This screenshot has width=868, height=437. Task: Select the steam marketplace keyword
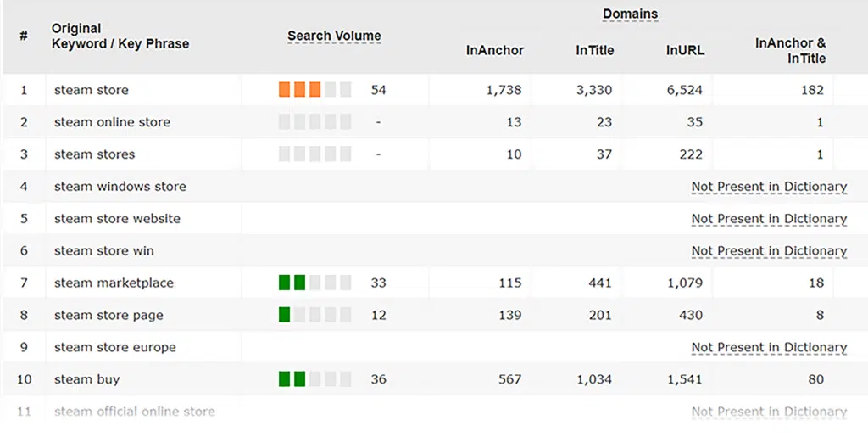point(114,283)
